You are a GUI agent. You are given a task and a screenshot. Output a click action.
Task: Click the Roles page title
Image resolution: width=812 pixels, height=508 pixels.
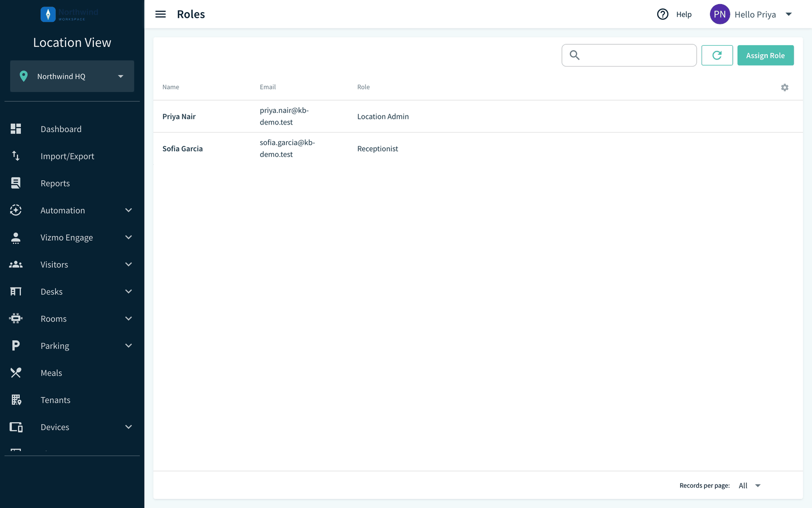tap(191, 14)
